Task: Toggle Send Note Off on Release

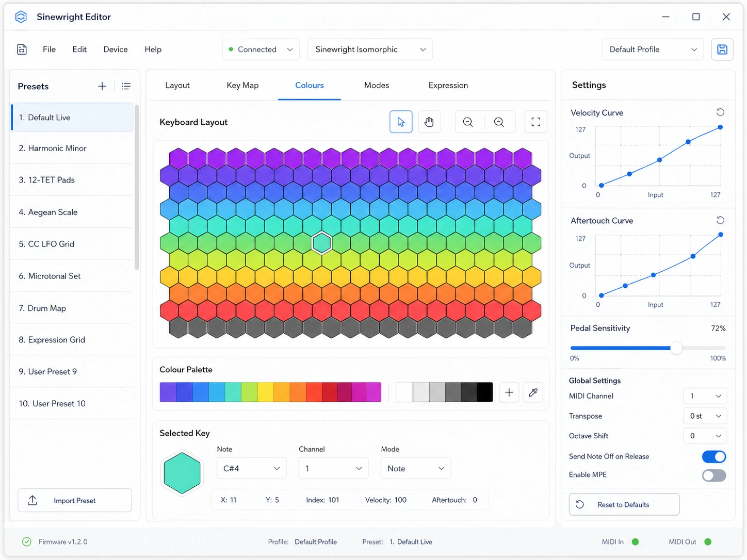Action: coord(714,457)
